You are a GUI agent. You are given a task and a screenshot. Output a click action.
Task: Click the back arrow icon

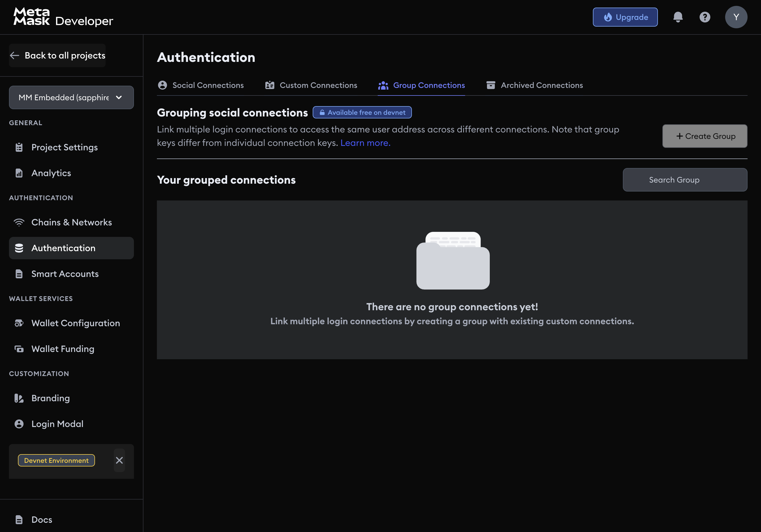15,55
